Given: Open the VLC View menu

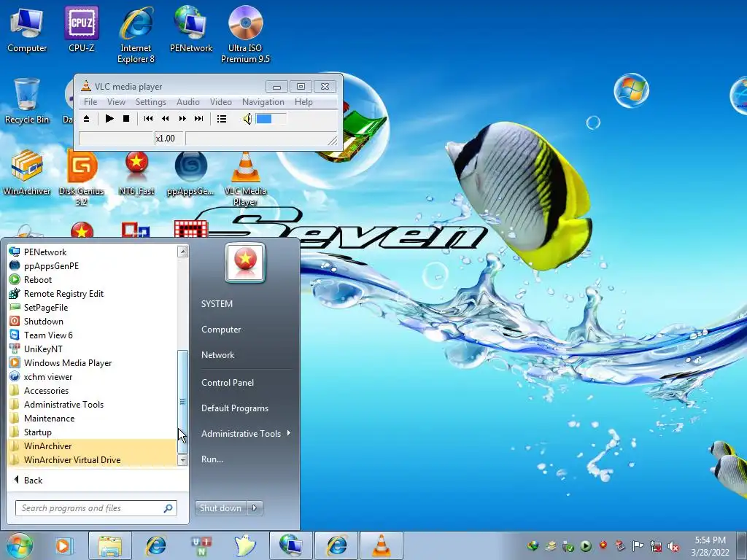Looking at the screenshot, I should point(116,102).
